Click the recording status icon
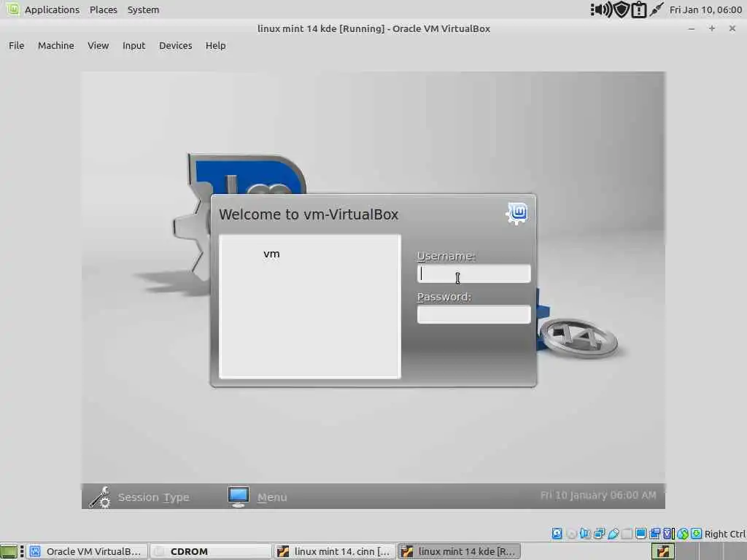 coord(655,534)
